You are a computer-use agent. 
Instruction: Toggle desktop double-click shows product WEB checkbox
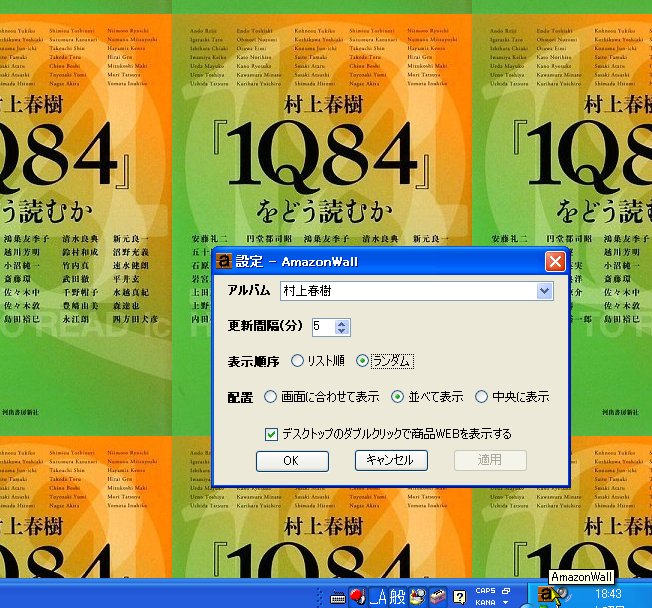click(x=271, y=435)
